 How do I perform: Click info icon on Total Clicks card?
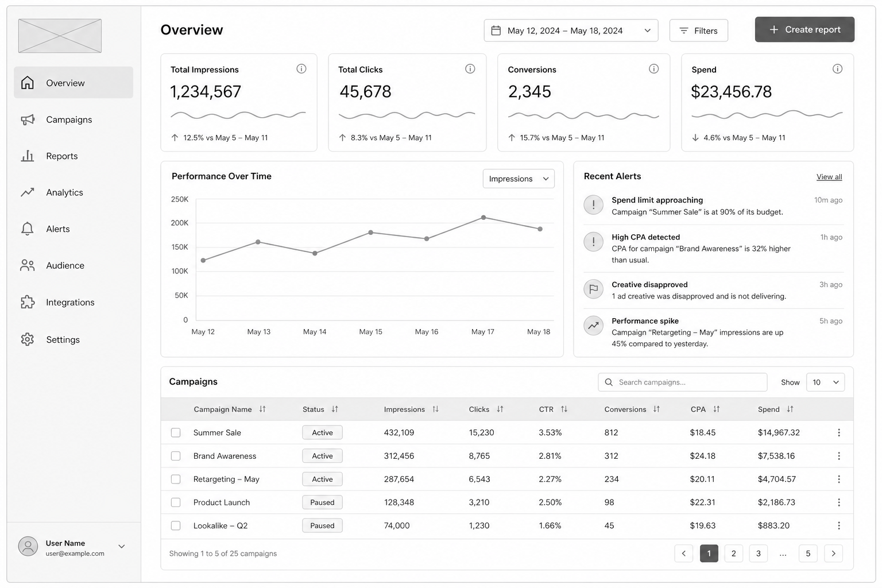[x=470, y=69]
